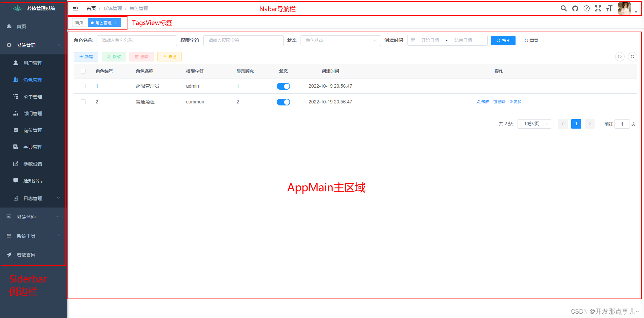Refresh table with round refresh icon

pos(633,57)
